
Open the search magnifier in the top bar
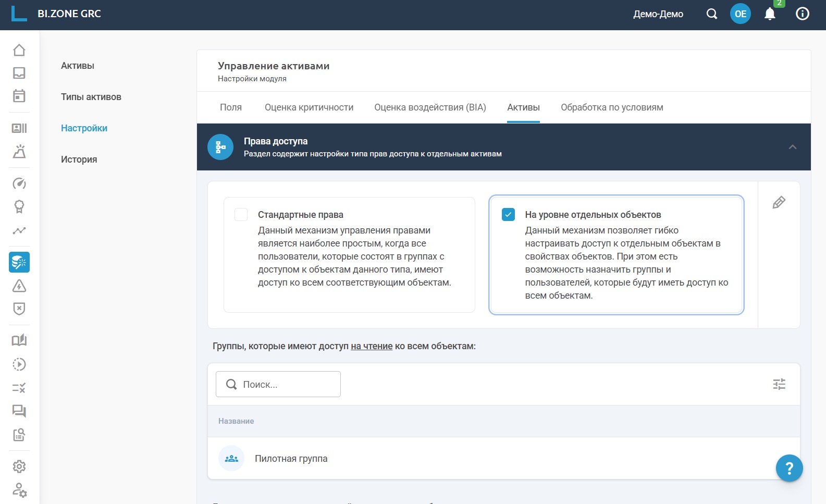[711, 14]
